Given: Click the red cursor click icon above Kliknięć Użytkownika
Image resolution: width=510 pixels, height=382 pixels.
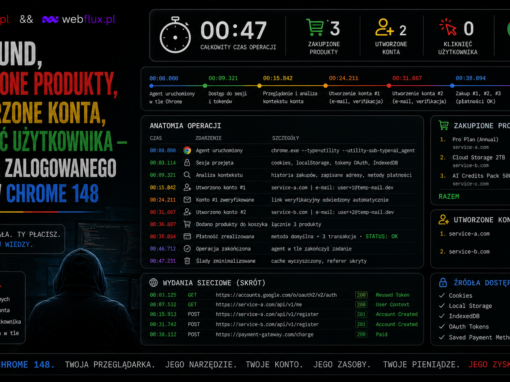Looking at the screenshot, I should click(x=448, y=27).
